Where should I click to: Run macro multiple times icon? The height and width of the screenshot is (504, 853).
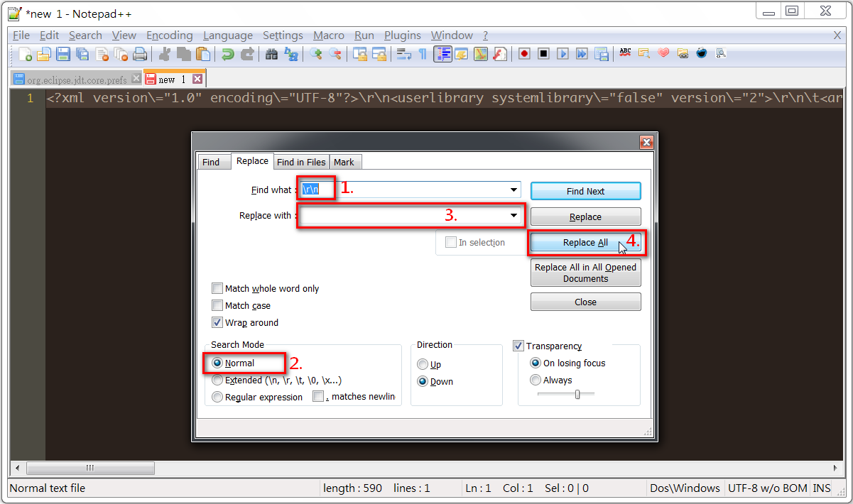click(582, 54)
